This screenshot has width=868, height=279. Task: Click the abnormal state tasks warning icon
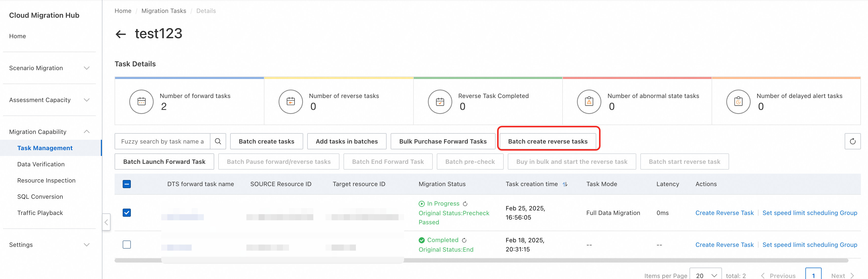(x=589, y=102)
